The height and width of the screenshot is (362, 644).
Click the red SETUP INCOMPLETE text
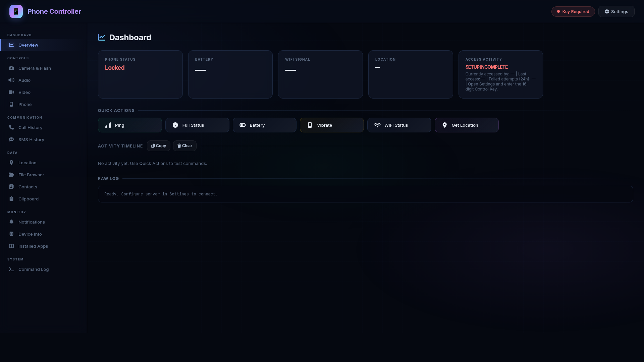click(x=486, y=67)
